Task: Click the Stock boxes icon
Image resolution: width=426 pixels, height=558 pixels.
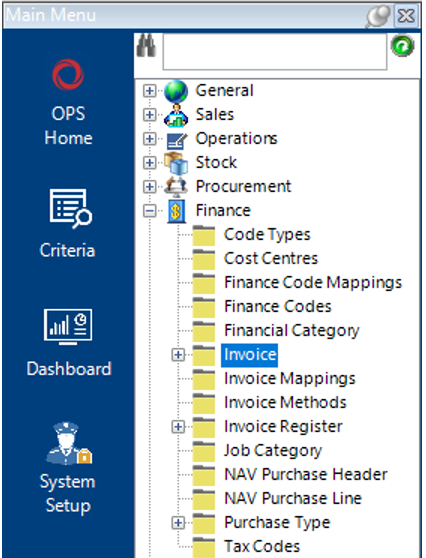Action: click(x=176, y=163)
